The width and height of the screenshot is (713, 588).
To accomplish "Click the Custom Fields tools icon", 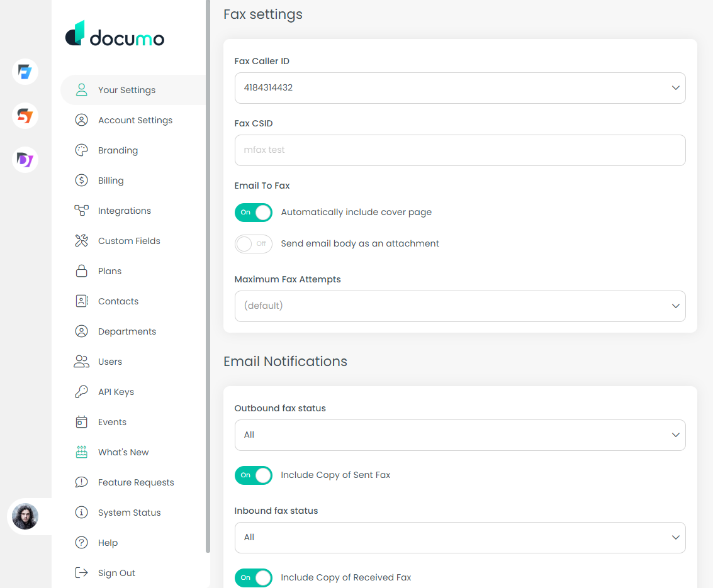I will [x=81, y=241].
